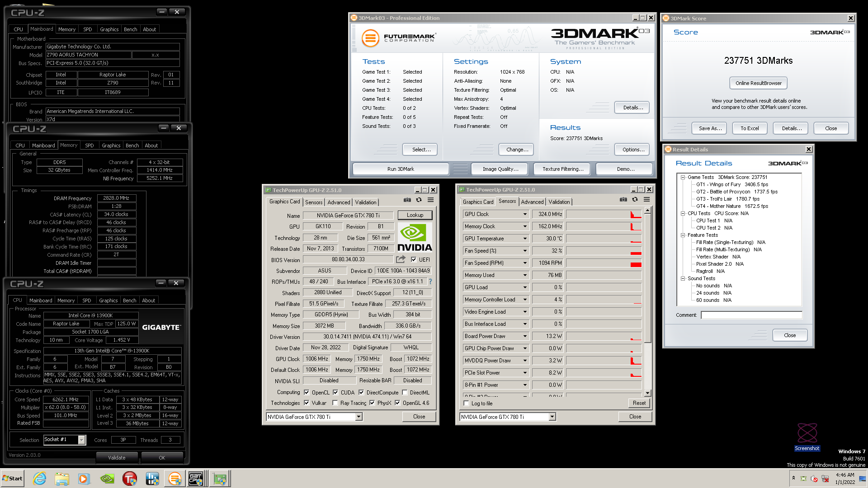Open the Memory Clock sensor dropdown

click(525, 226)
